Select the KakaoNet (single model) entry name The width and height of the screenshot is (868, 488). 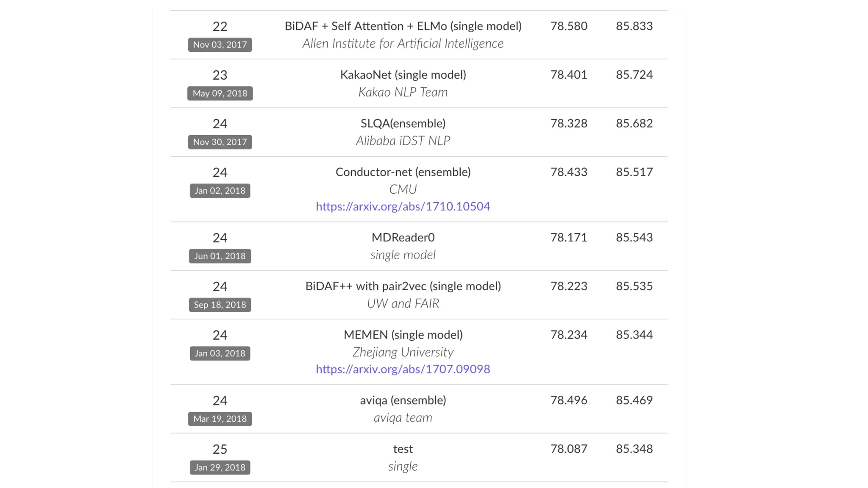403,75
